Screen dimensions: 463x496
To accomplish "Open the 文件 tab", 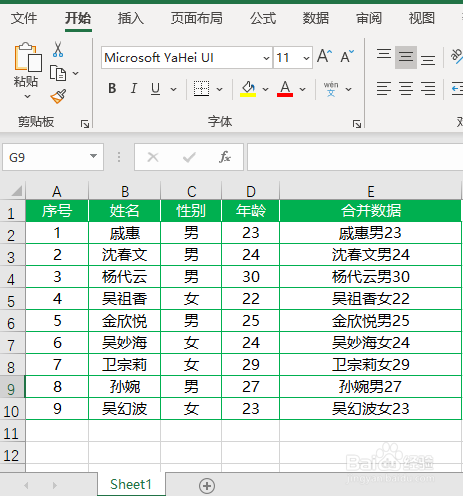I will [24, 18].
